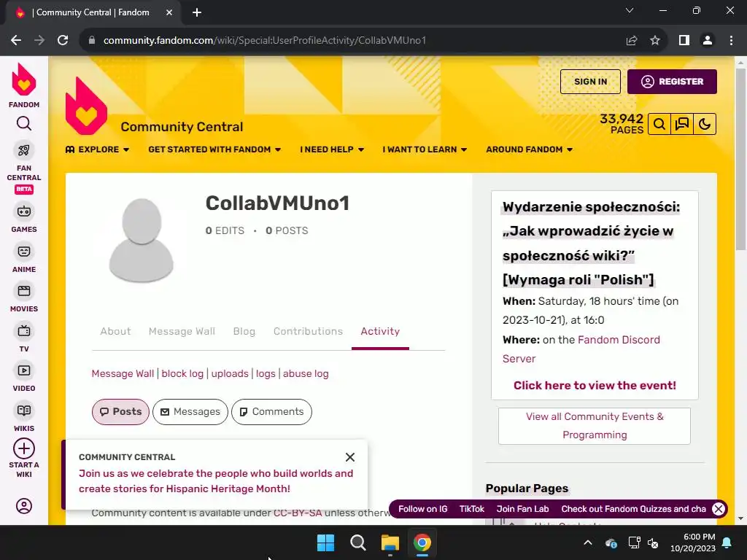
Task: Switch to the About tab
Action: (x=115, y=332)
